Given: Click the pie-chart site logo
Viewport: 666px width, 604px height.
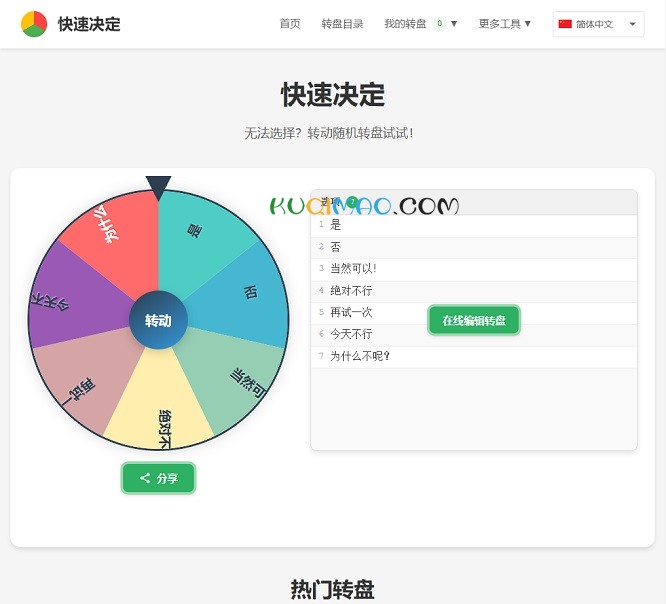Looking at the screenshot, I should tap(34, 24).
